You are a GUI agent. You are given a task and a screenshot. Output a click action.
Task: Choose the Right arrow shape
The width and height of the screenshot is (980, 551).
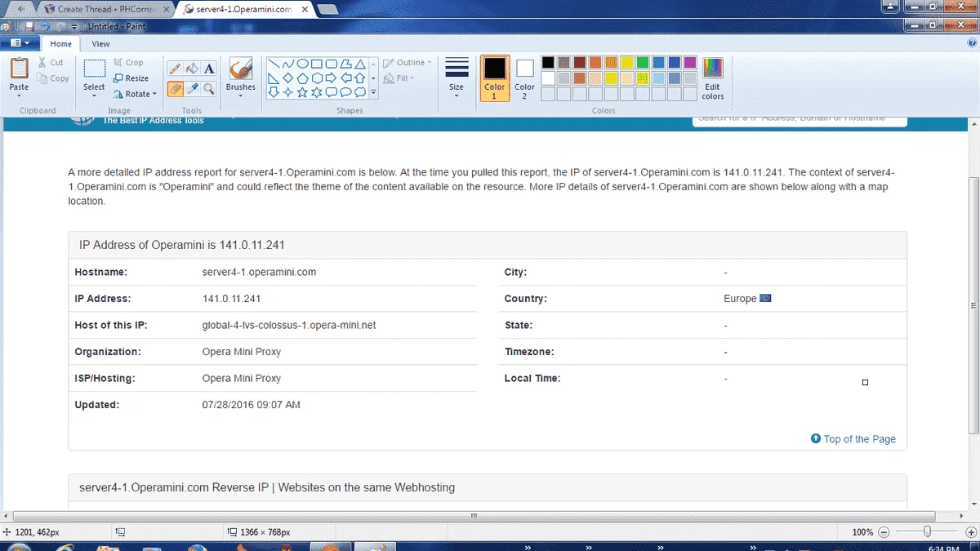331,78
